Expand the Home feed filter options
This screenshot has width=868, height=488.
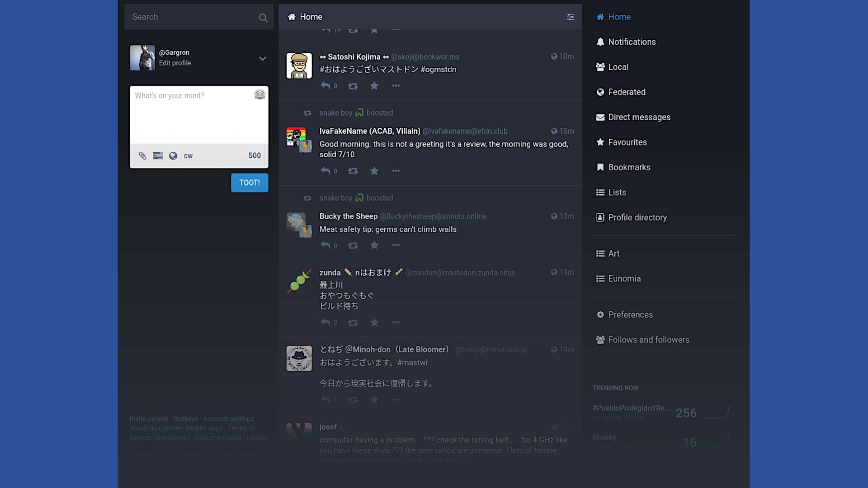(571, 17)
